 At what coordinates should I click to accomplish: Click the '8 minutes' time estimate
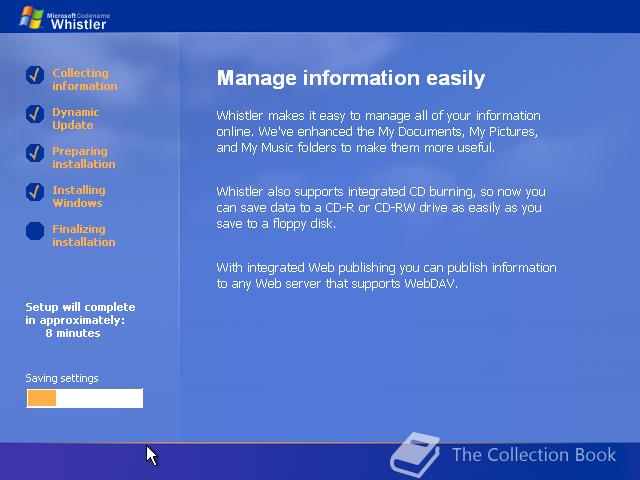coord(73,333)
